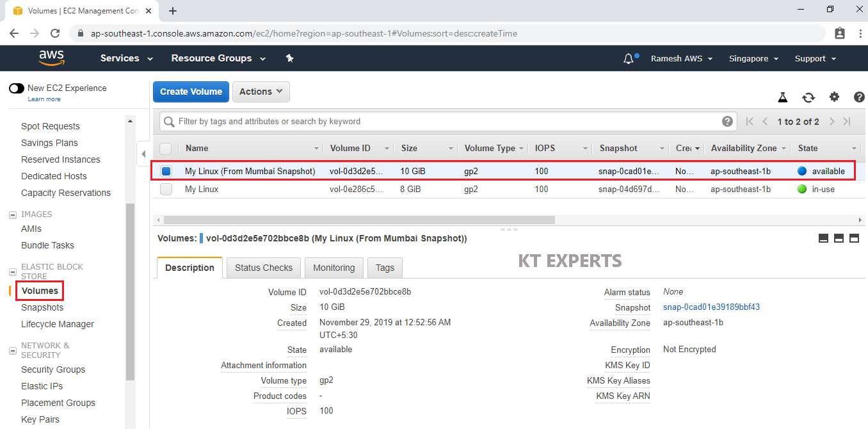
Task: Open snap-0cad01e39189bbf43 snapshot link
Action: point(711,307)
